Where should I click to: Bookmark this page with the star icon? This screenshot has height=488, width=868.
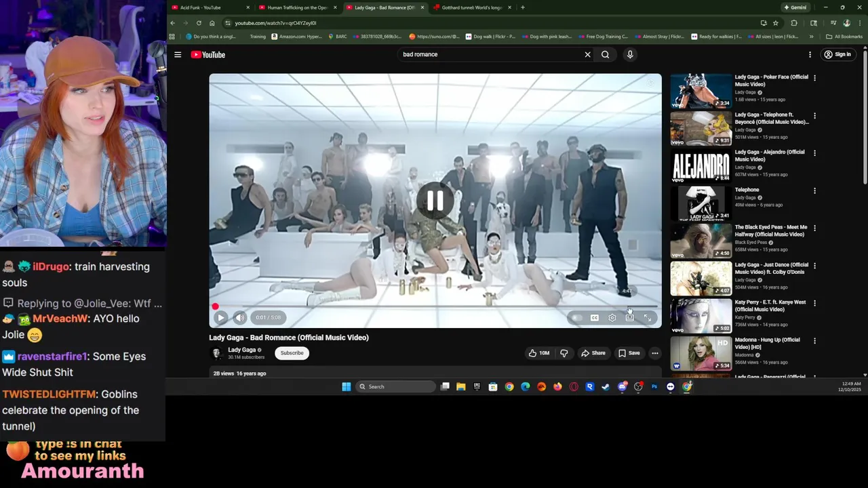[776, 23]
